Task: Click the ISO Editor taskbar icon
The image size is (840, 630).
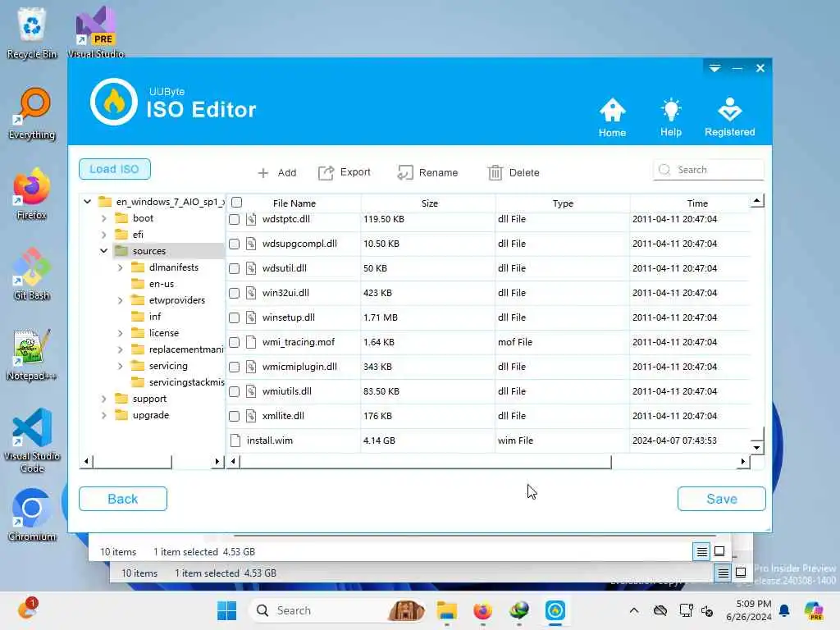Action: (555, 610)
